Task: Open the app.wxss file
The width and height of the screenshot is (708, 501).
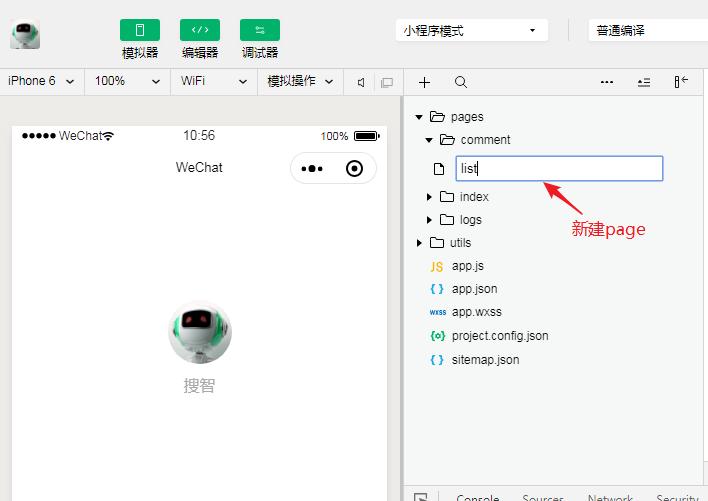Action: coord(476,312)
